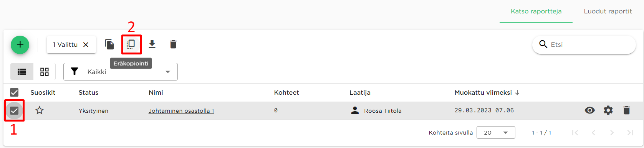Open settings gear for Johtaminen osastolla 1
Viewport: 644px width, 148px height.
click(x=608, y=110)
